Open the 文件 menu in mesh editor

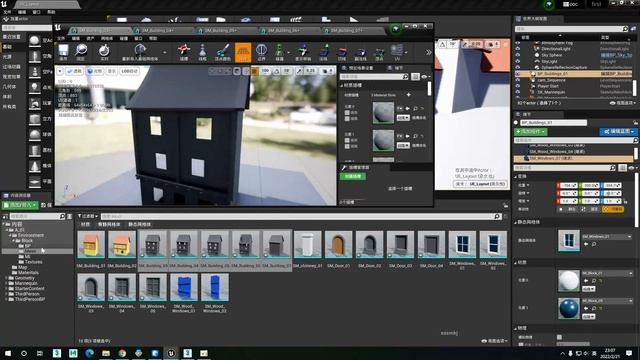pyautogui.click(x=61, y=38)
